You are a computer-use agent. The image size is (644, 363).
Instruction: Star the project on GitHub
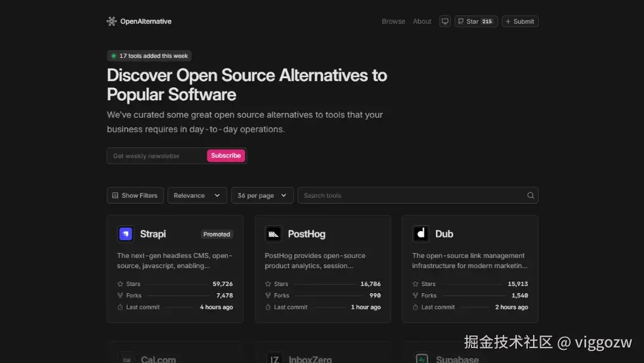point(476,21)
